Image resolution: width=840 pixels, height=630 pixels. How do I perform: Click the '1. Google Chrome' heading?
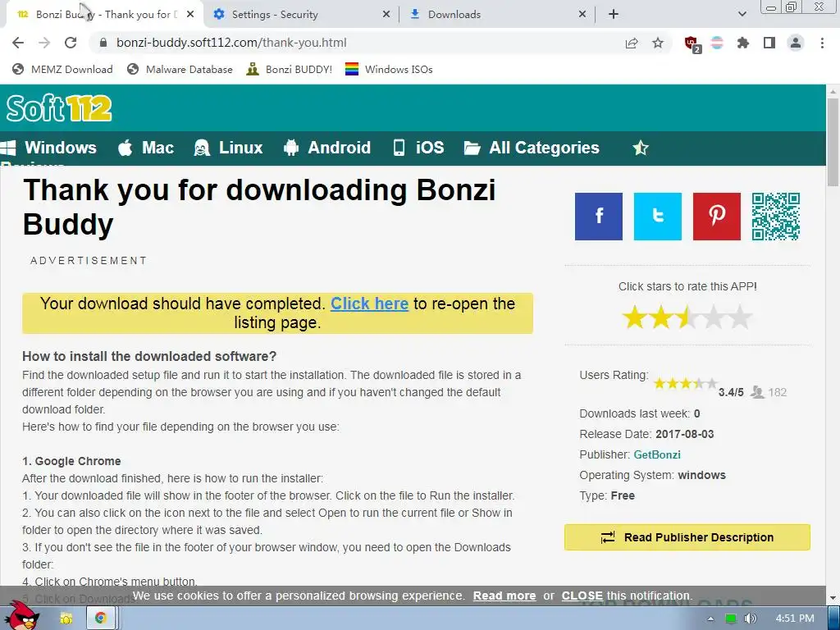click(72, 461)
